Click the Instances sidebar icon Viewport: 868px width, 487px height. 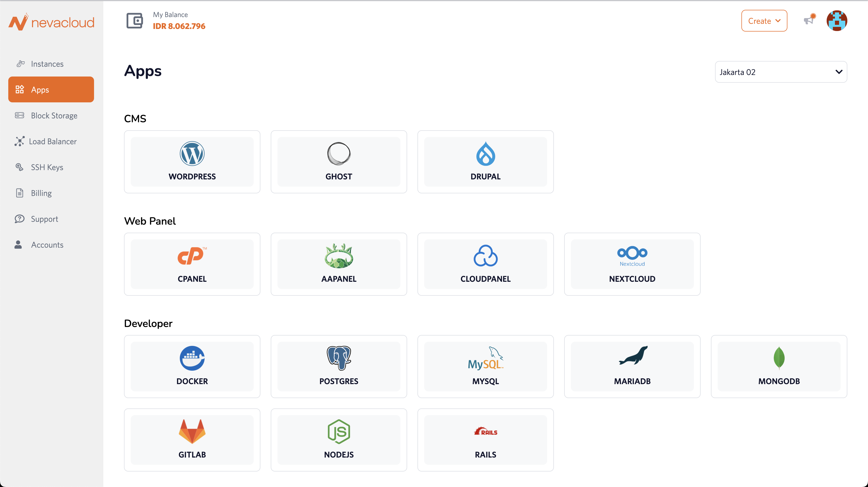click(21, 63)
